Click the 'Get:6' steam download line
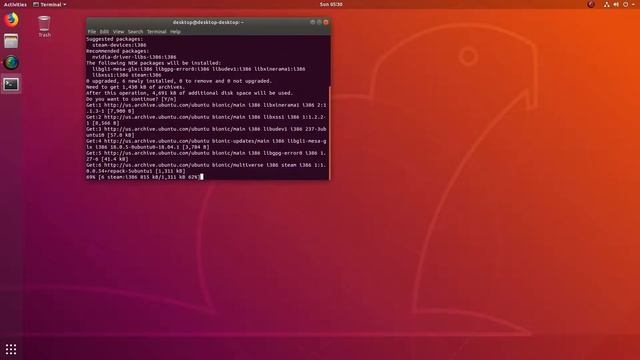This screenshot has height=360, width=640. point(206,168)
